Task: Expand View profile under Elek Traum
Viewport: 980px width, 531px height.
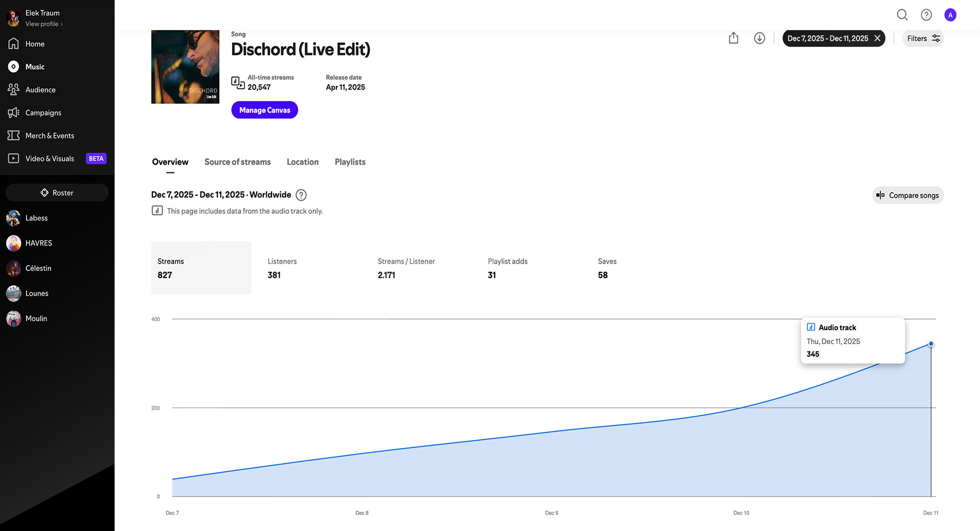Action: pos(44,24)
